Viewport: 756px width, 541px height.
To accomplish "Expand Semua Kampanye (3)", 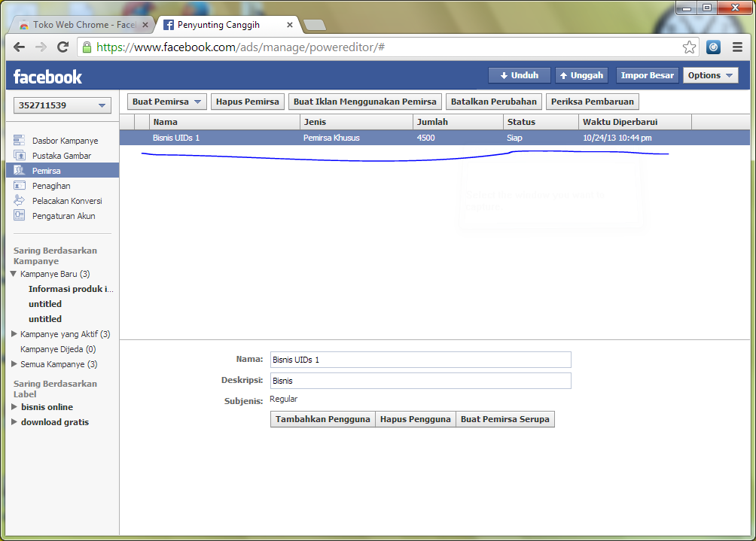I will 14,363.
